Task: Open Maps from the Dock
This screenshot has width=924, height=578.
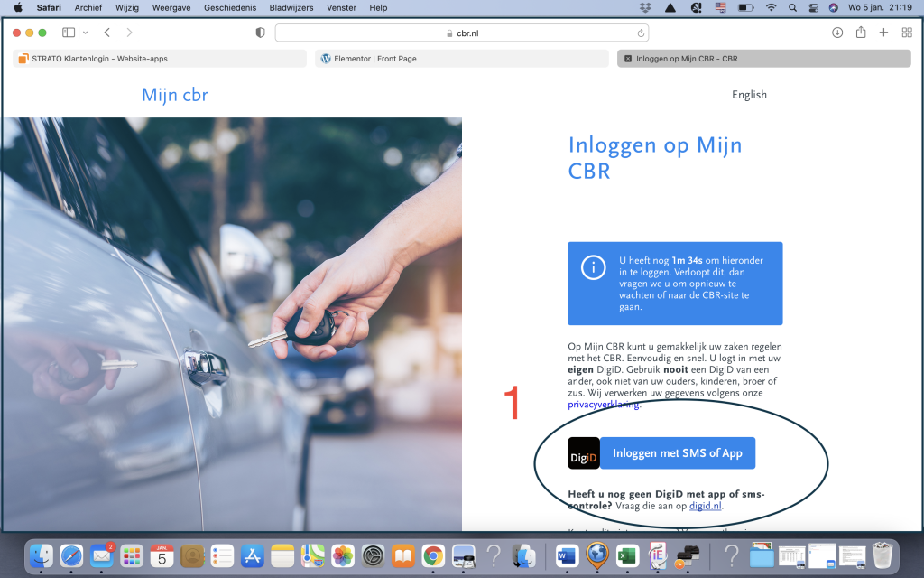Action: 312,555
